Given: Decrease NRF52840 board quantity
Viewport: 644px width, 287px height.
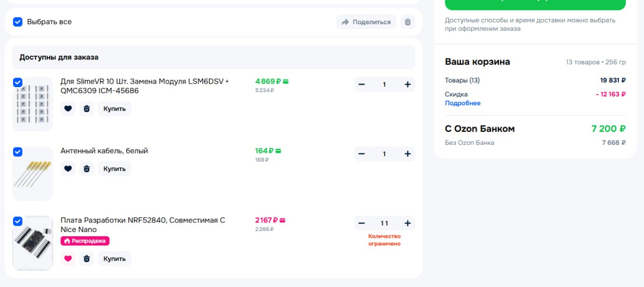Looking at the screenshot, I should [x=361, y=224].
